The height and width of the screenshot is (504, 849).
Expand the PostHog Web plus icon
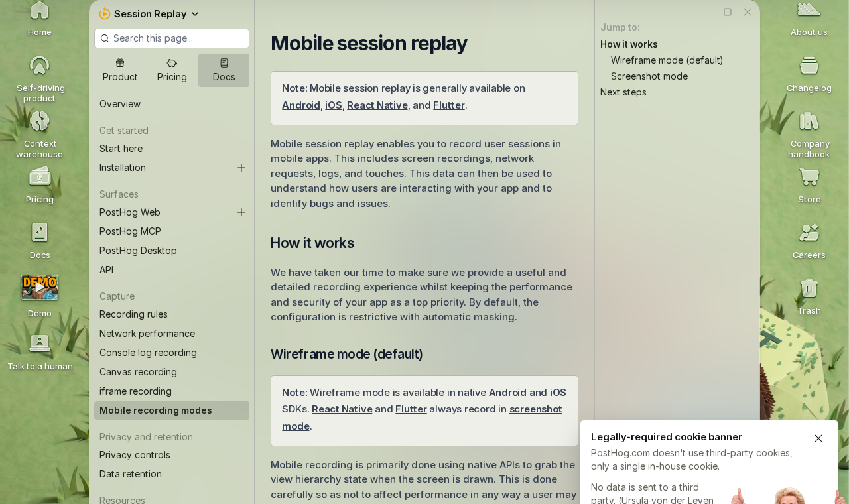coord(241,212)
